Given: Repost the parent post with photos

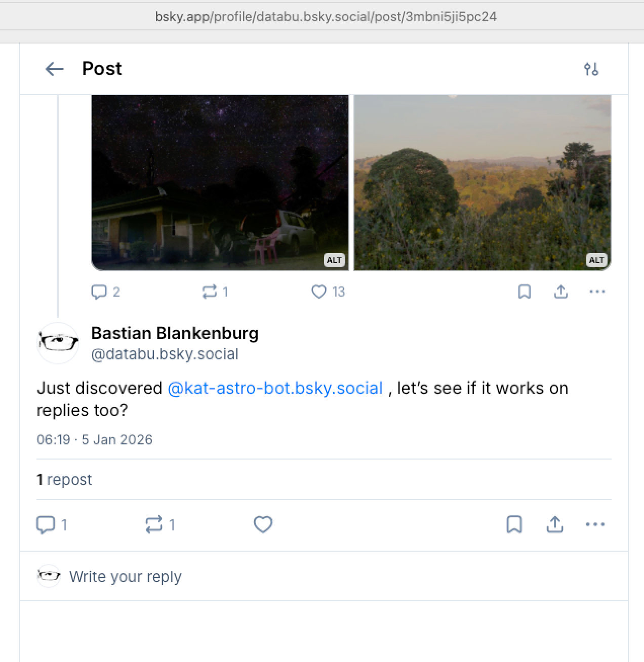Looking at the screenshot, I should pos(210,292).
